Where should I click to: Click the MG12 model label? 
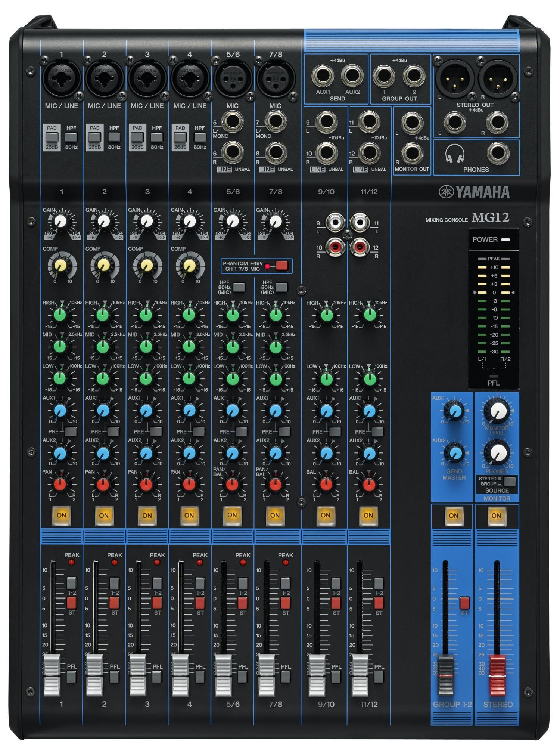point(490,217)
